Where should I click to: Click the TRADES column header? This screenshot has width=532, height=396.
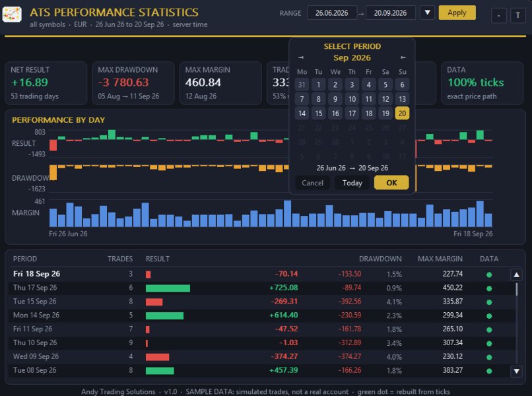coord(120,259)
